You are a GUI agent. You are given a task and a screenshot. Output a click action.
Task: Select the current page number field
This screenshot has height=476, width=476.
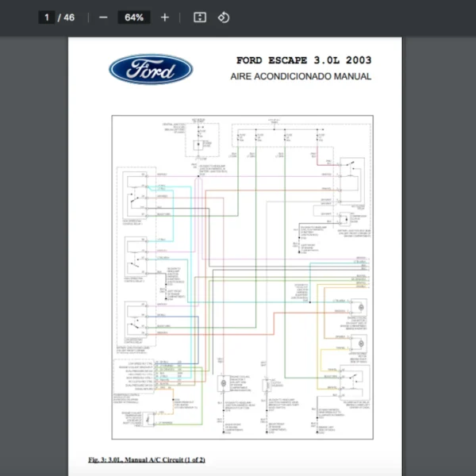47,17
